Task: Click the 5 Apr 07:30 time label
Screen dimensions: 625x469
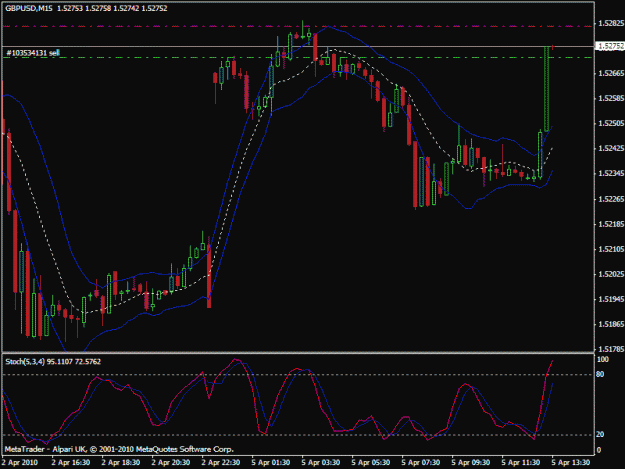Action: point(421,463)
